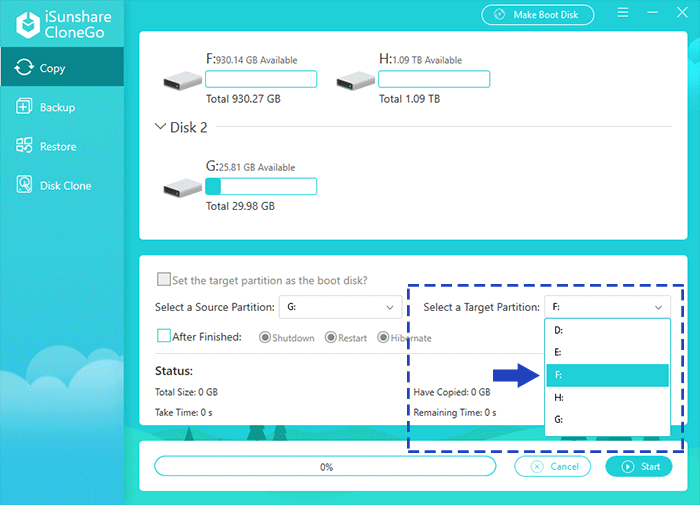Click the 'Disk 2' heading text
The image size is (700, 505).
(x=188, y=127)
